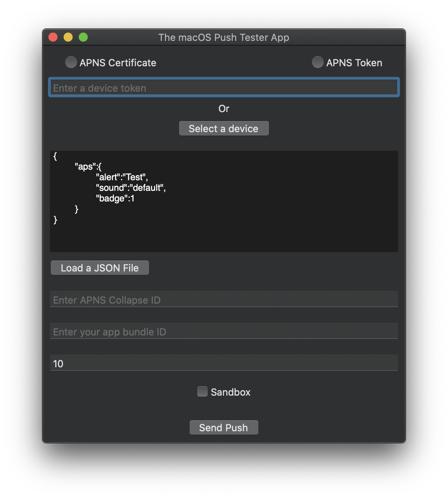Click the "alert":"Test" line in payload

[122, 177]
